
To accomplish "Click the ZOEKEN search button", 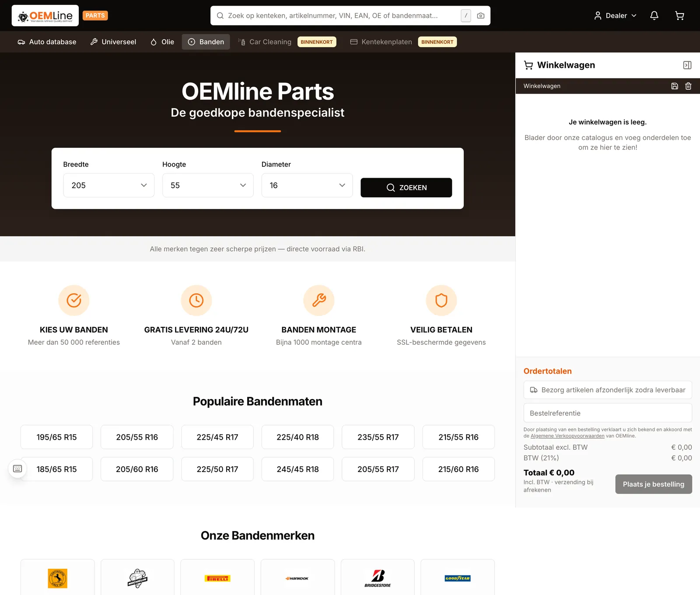I will pyautogui.click(x=406, y=188).
